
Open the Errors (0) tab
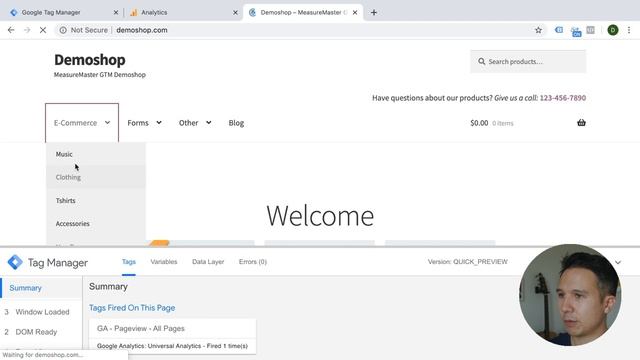(253, 262)
